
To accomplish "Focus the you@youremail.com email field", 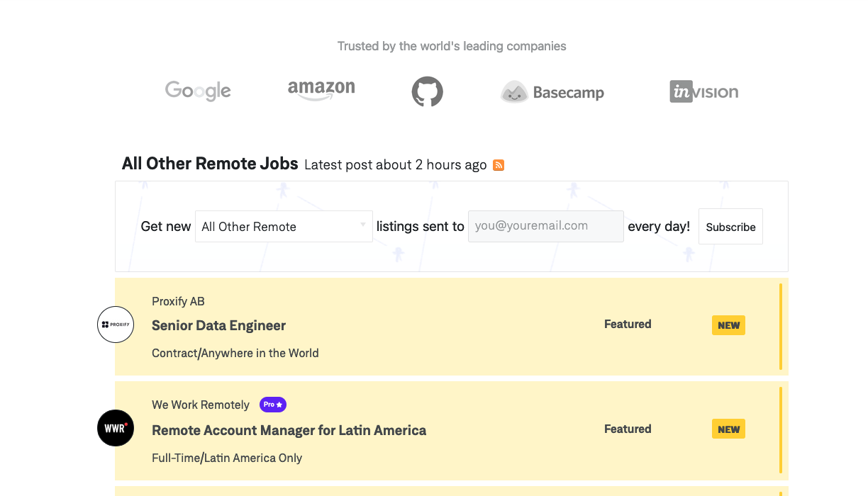I will click(546, 226).
